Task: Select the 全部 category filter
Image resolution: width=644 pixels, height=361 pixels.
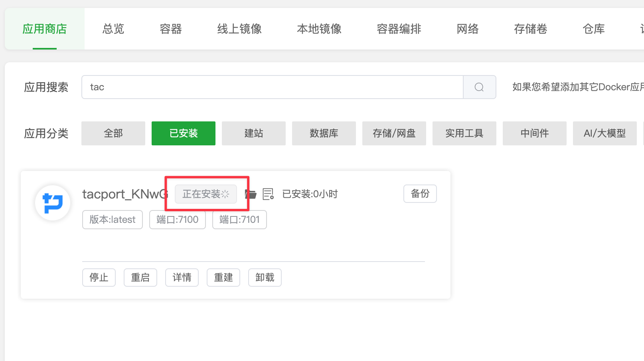Action: coord(113,133)
